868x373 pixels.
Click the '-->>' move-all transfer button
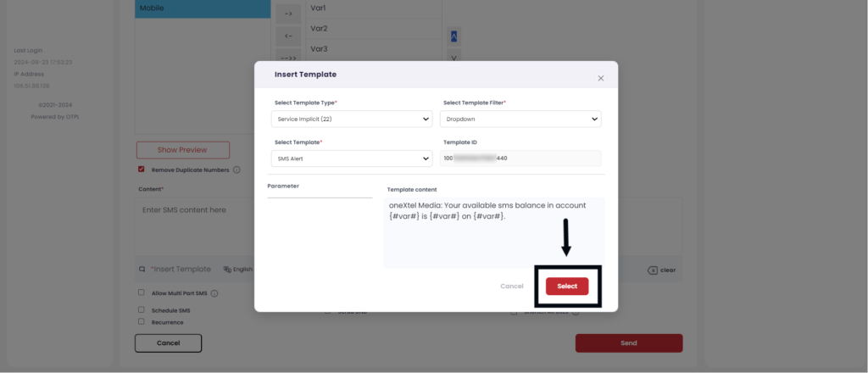pyautogui.click(x=288, y=57)
